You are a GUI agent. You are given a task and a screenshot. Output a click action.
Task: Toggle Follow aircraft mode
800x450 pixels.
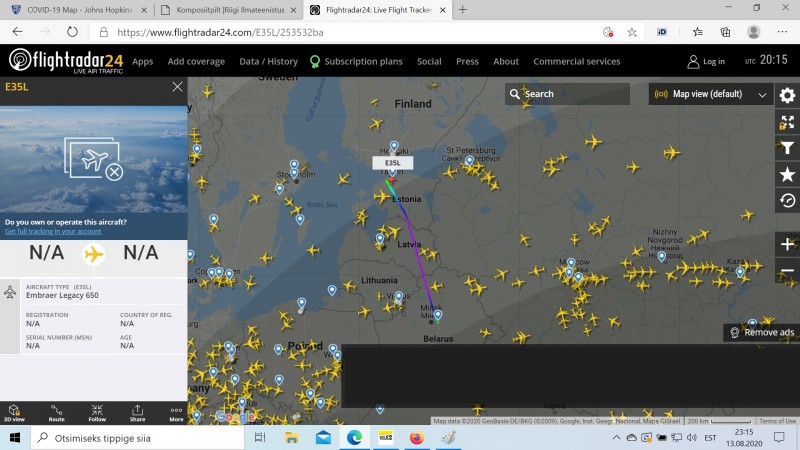pyautogui.click(x=98, y=412)
